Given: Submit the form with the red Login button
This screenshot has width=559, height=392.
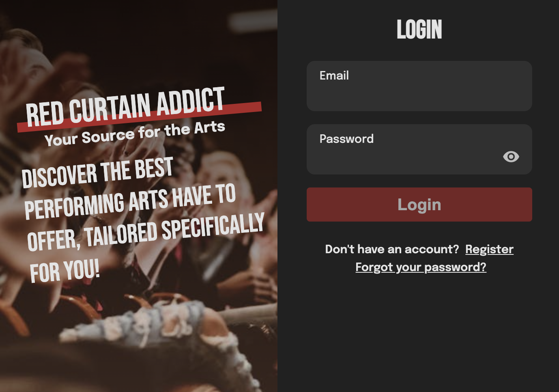Looking at the screenshot, I should pyautogui.click(x=419, y=205).
